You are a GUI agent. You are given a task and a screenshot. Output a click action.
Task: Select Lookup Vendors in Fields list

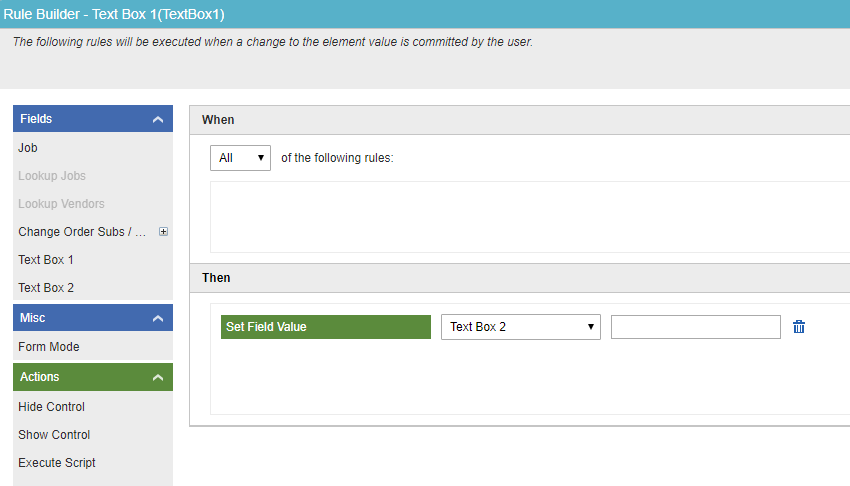[61, 204]
